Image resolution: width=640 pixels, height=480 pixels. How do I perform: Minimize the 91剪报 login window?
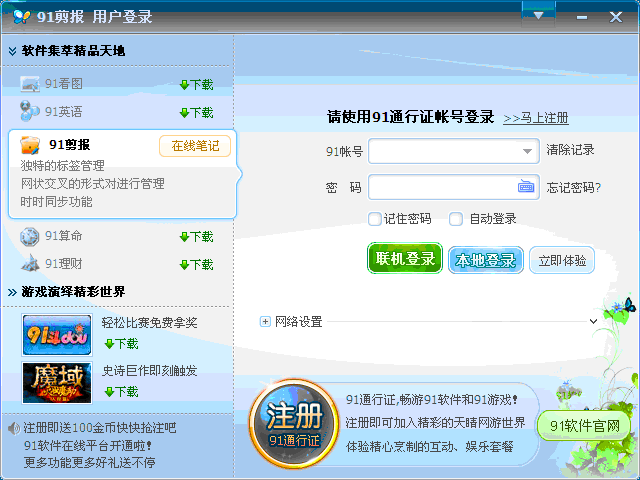(x=582, y=17)
